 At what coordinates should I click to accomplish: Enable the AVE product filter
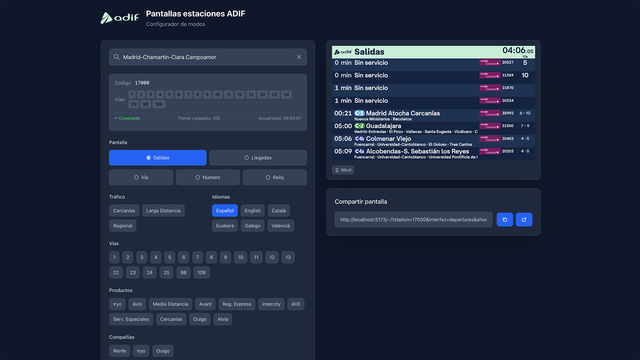click(x=296, y=304)
